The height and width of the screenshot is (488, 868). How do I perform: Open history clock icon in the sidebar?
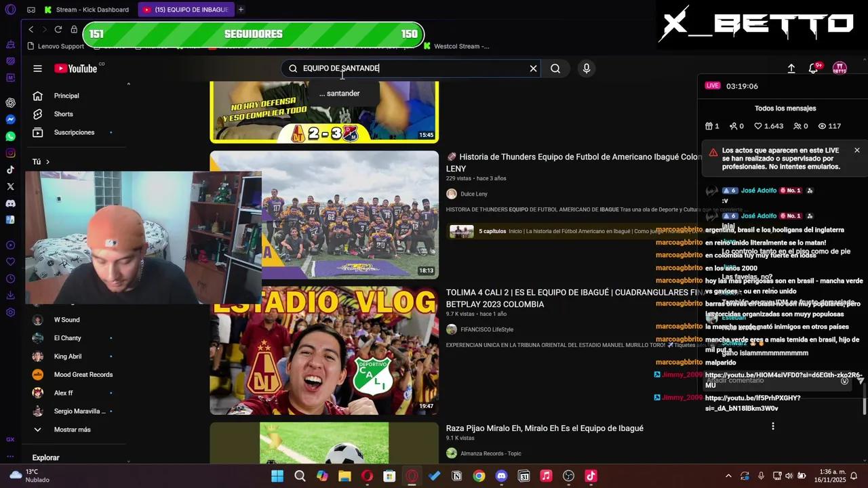(x=10, y=279)
